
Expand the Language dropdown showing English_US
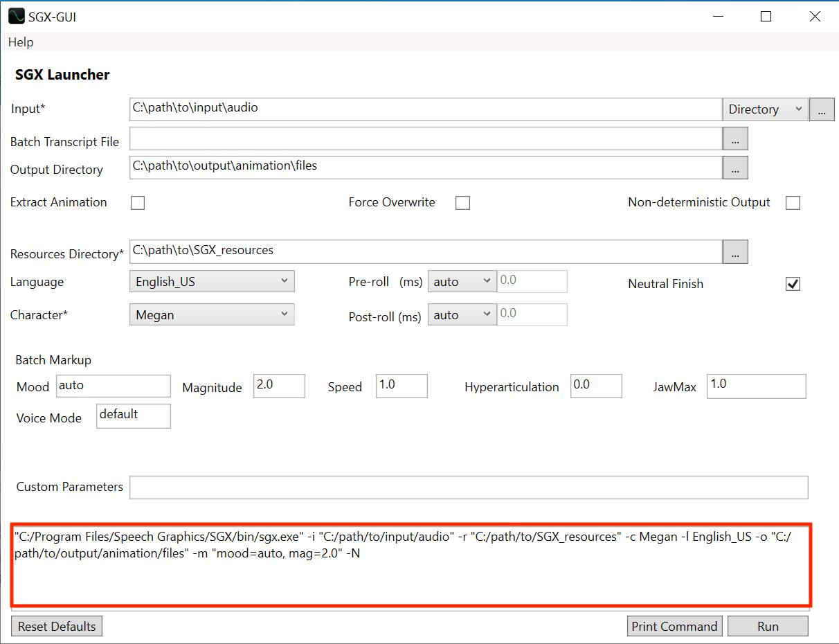212,281
